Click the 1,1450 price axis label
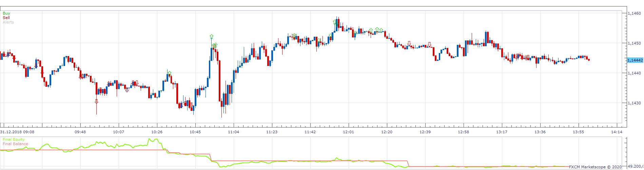The width and height of the screenshot is (644, 170). coord(634,43)
